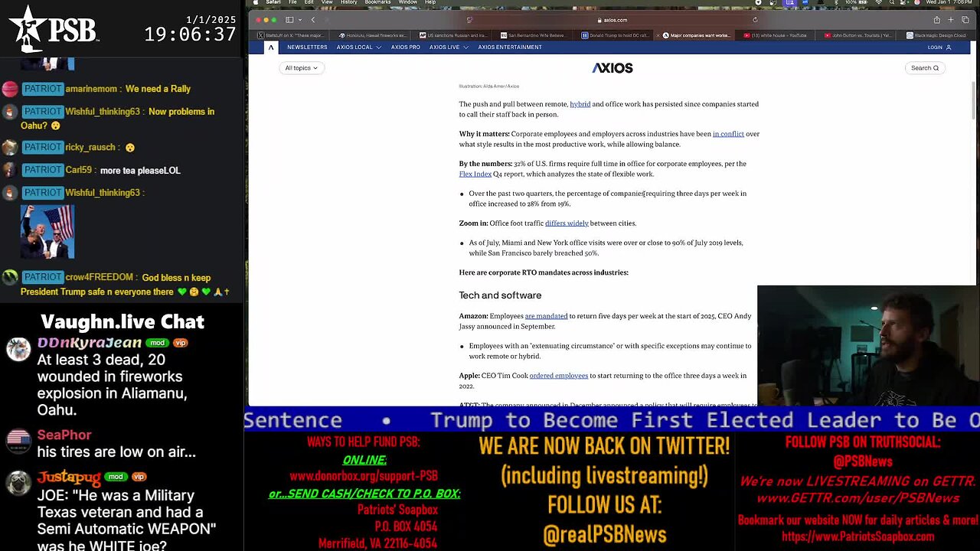Viewport: 980px width, 551px height.
Task: Follow the 'differs widely' link
Action: (x=567, y=223)
